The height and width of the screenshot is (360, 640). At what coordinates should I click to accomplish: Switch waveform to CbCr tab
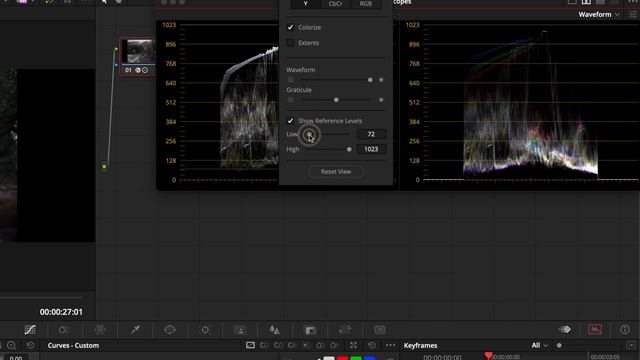point(336,4)
